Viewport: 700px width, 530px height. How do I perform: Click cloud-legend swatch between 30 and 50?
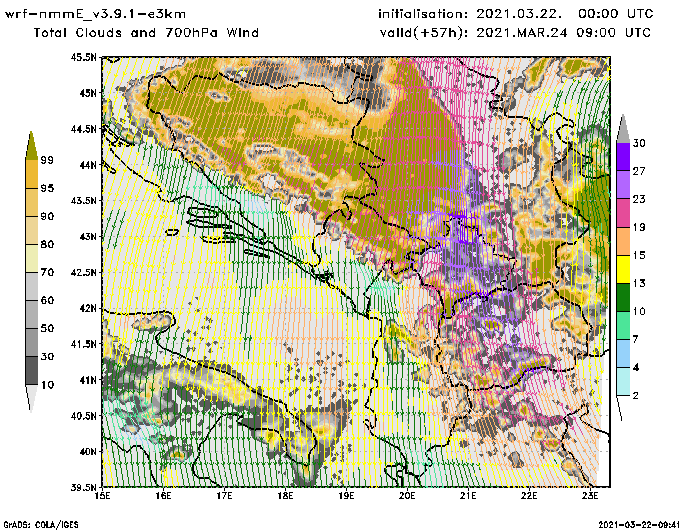(x=31, y=342)
